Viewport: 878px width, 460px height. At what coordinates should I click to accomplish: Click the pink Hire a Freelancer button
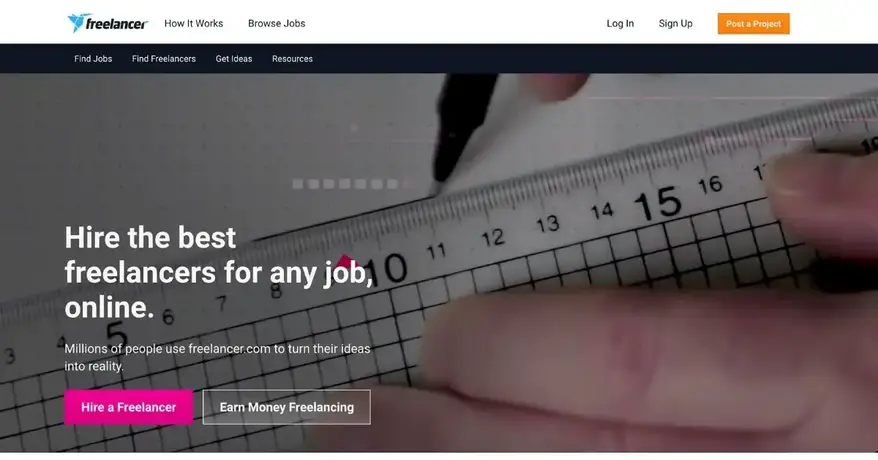[x=129, y=407]
